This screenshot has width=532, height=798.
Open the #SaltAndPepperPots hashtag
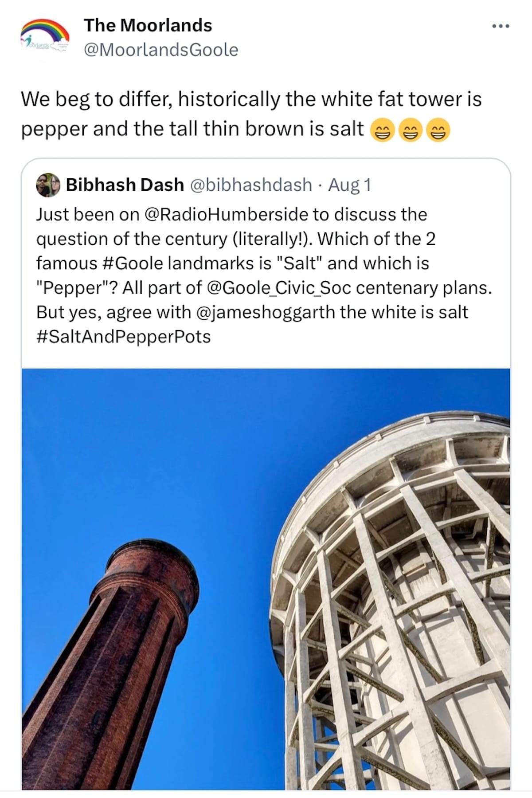pyautogui.click(x=123, y=337)
